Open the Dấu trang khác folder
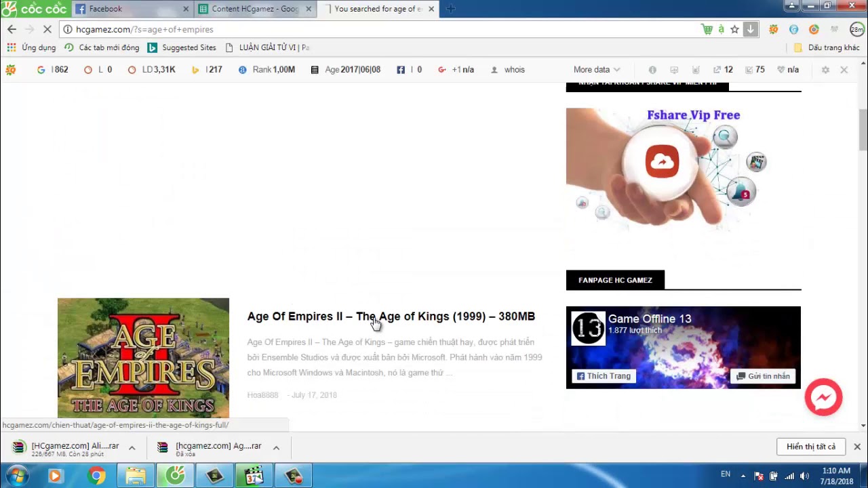Screen dimensions: 868x488 [827, 47]
